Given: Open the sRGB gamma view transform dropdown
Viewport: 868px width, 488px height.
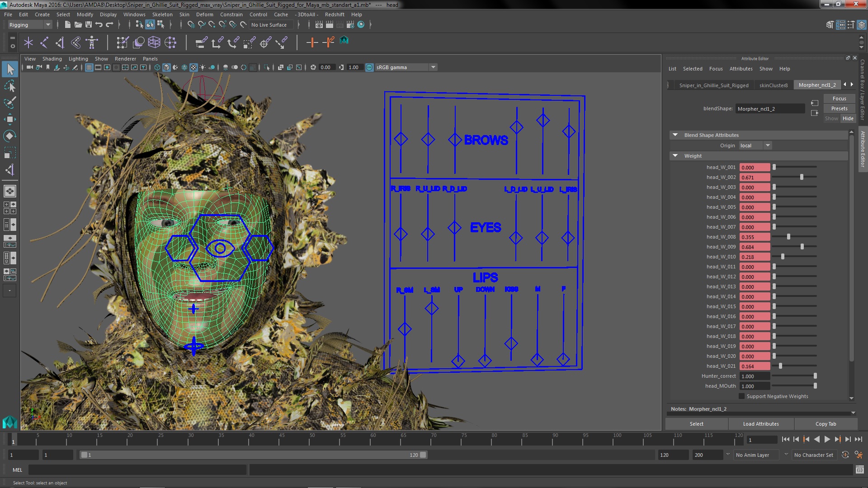Looking at the screenshot, I should tap(406, 67).
